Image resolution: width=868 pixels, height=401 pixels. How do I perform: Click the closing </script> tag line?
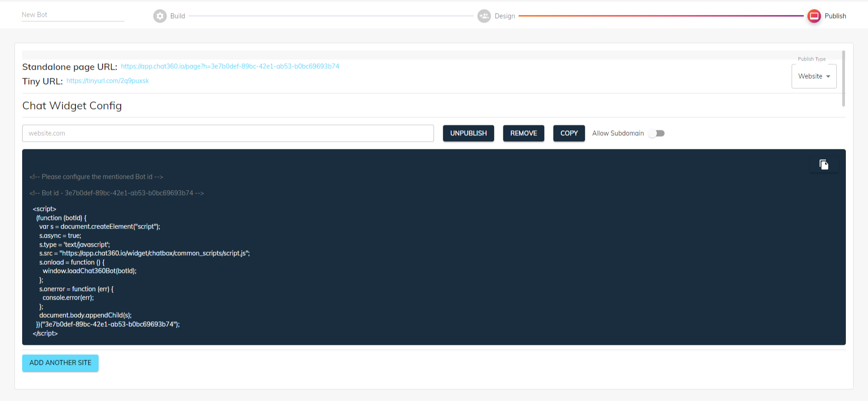point(45,333)
